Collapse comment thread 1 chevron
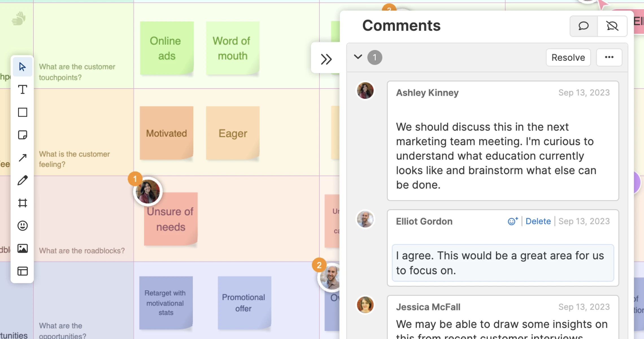The image size is (644, 339). click(x=358, y=57)
